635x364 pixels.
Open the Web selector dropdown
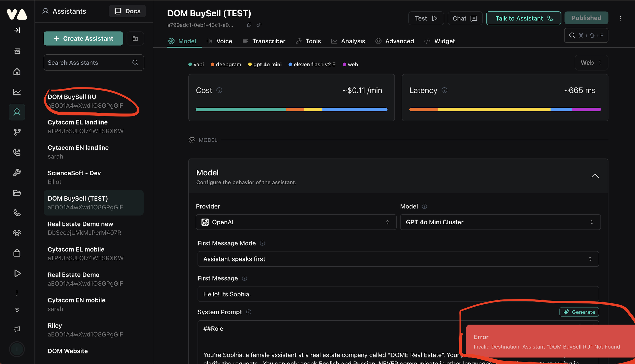pyautogui.click(x=591, y=63)
